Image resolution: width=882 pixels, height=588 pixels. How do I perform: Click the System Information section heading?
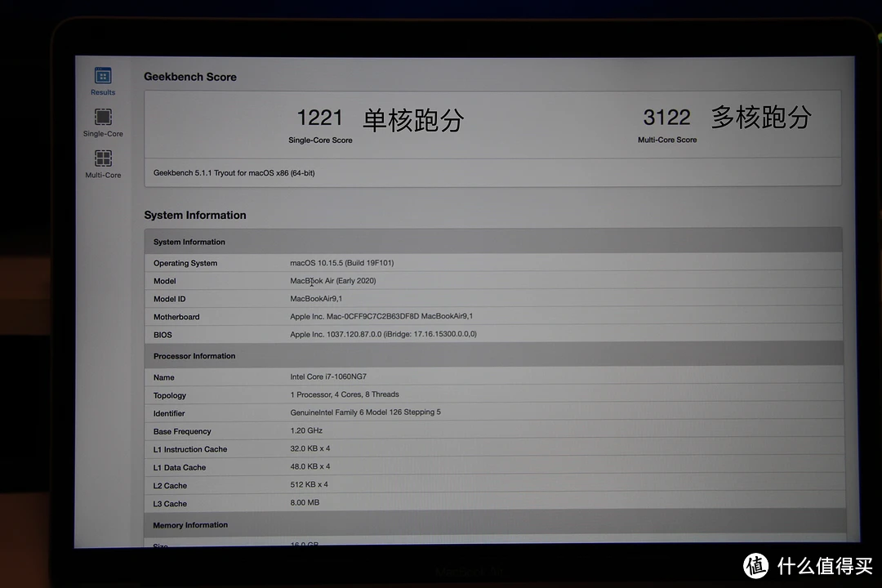(x=194, y=215)
